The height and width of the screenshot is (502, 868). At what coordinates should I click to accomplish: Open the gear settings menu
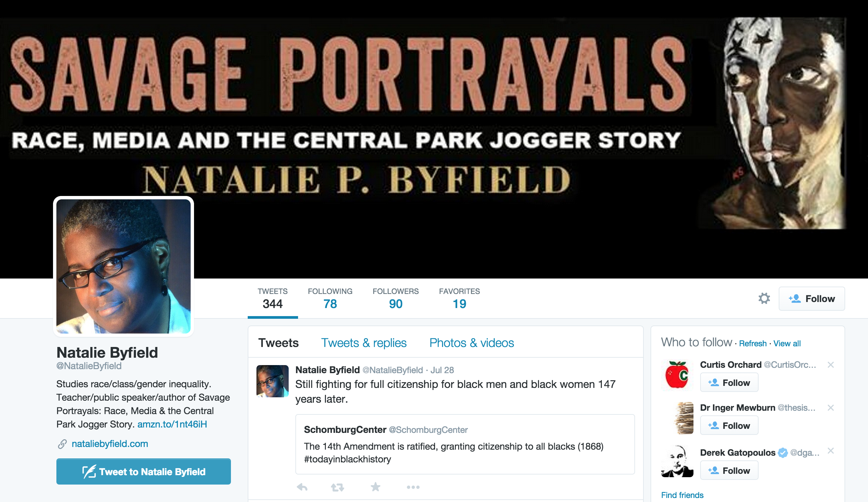tap(764, 298)
